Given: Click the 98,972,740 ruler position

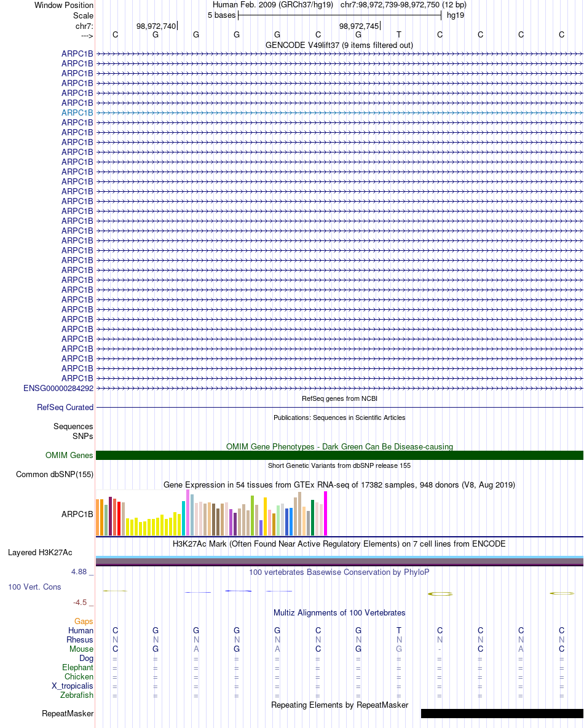Looking at the screenshot, I should click(156, 26).
